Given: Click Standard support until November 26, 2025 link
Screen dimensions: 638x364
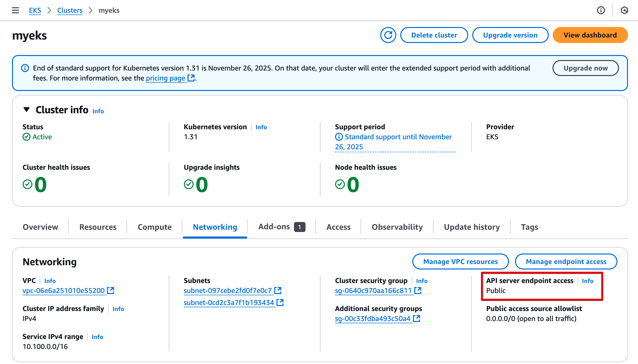Looking at the screenshot, I should [x=395, y=142].
